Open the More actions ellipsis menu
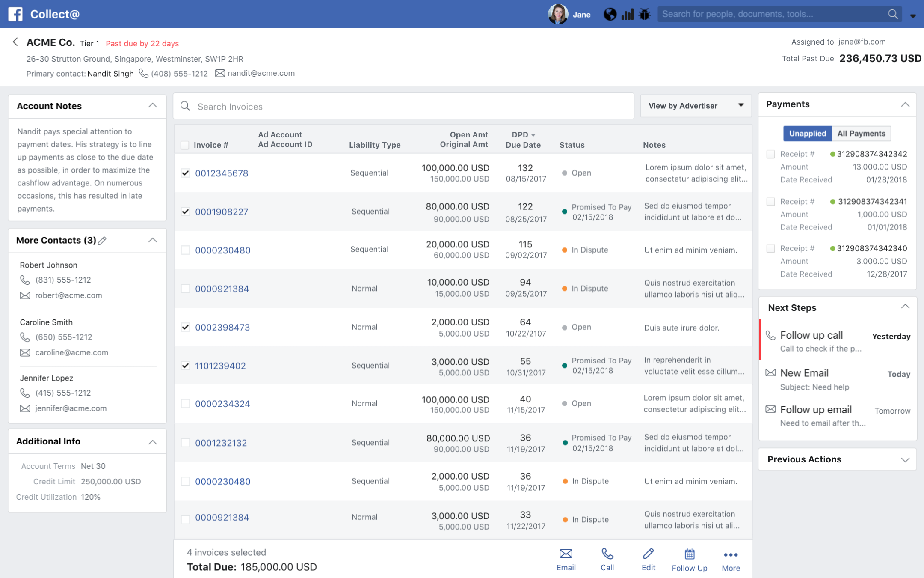Viewport: 924px width, 578px height. click(730, 555)
